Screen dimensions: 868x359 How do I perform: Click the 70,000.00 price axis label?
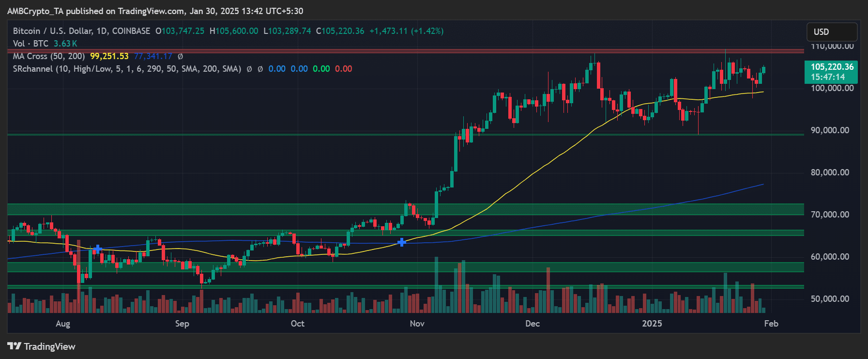click(x=830, y=215)
